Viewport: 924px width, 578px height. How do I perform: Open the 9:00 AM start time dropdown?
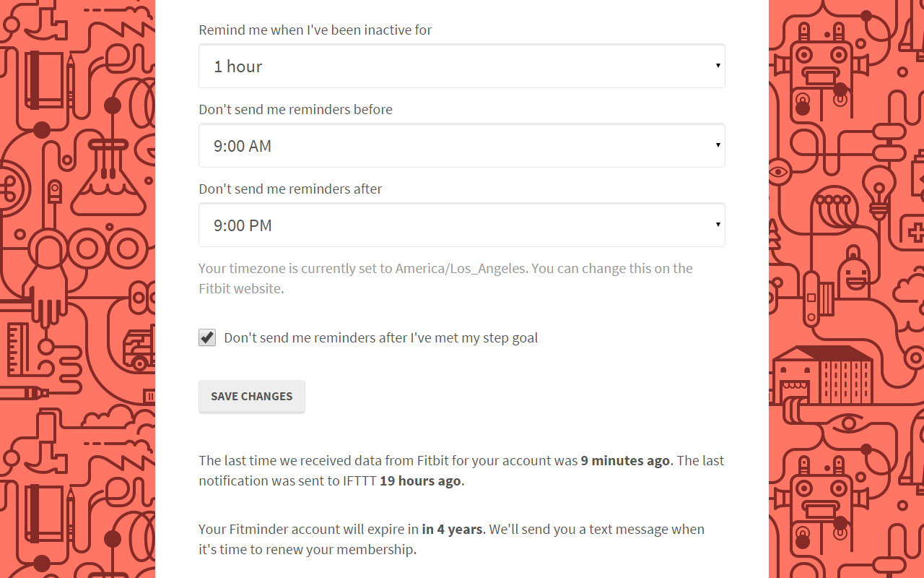pos(462,146)
